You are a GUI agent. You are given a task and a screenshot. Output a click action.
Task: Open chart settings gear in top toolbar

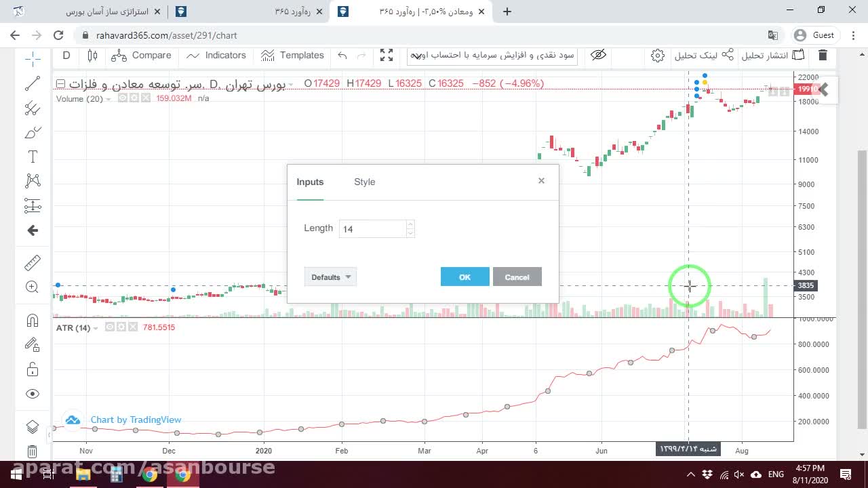657,56
